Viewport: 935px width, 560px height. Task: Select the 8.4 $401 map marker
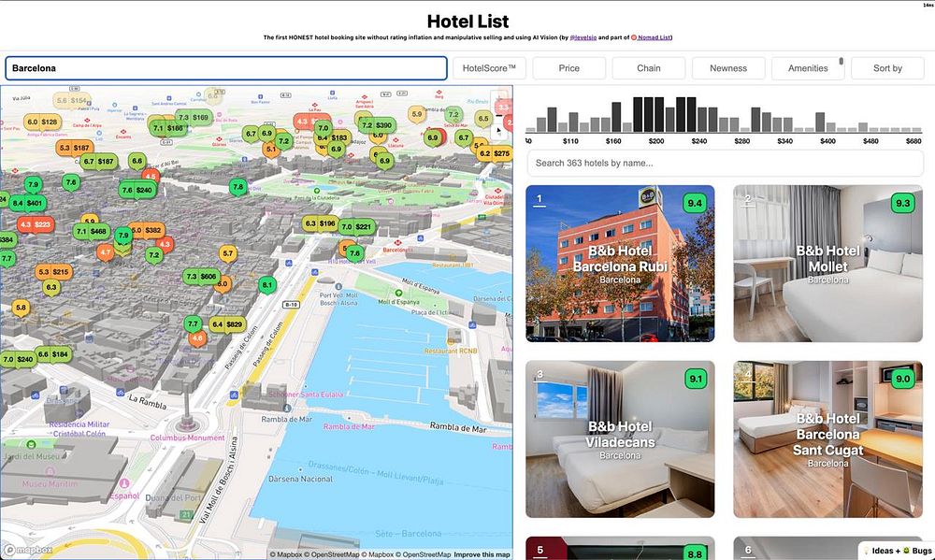click(27, 204)
